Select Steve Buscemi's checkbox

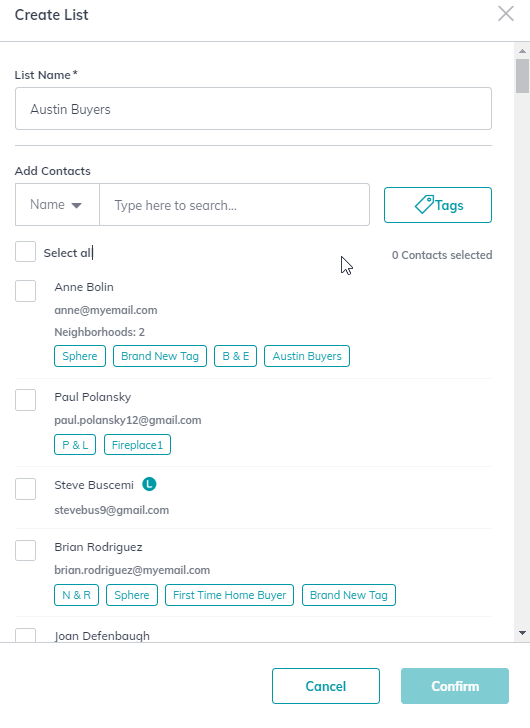coord(26,489)
